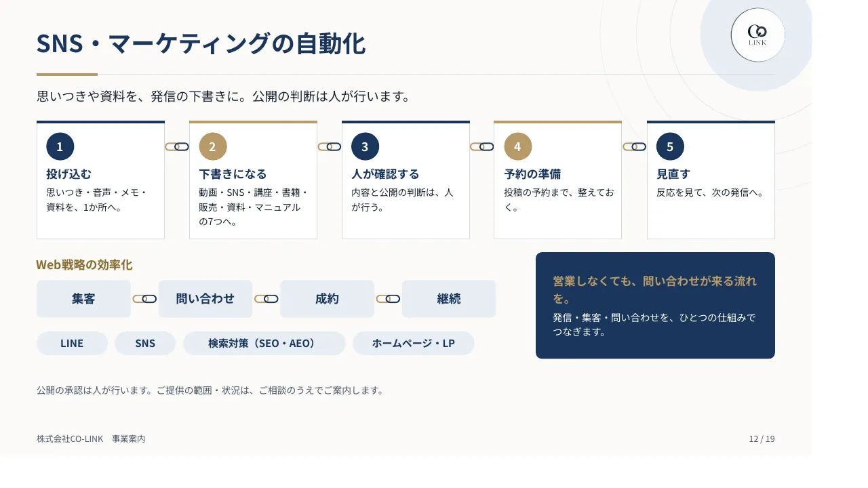Click step number 3 circle

pyautogui.click(x=365, y=146)
